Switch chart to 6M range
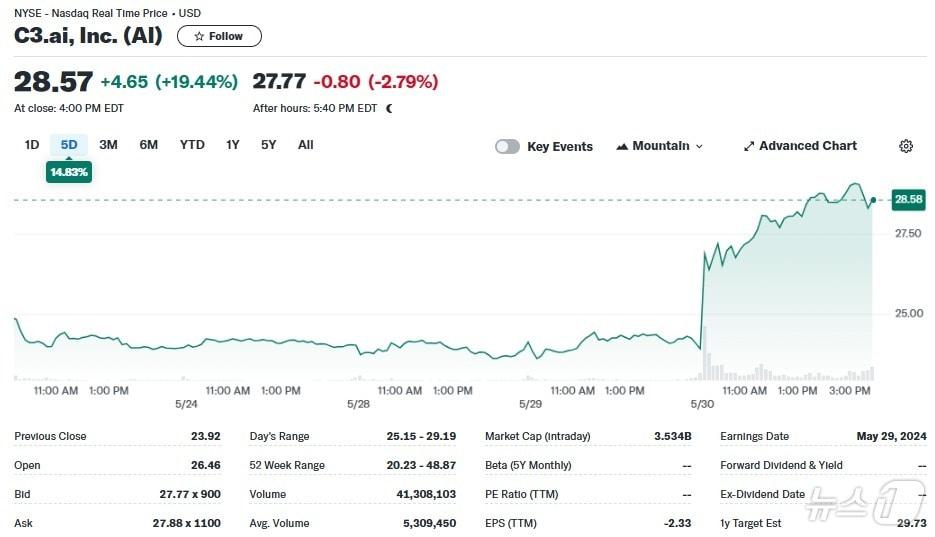The width and height of the screenshot is (935, 537). (x=149, y=145)
